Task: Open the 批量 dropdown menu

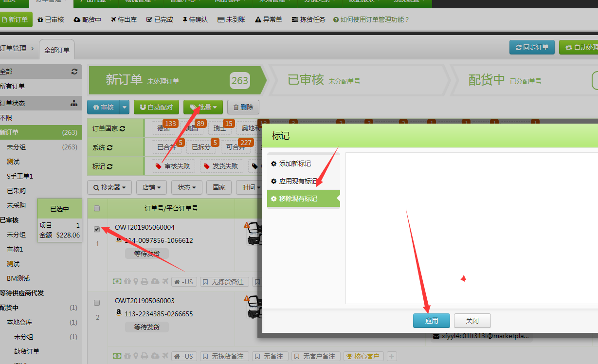Action: tap(203, 107)
